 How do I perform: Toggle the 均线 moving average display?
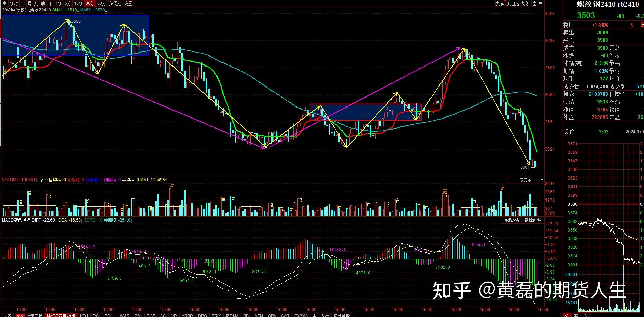(x=525, y=3)
